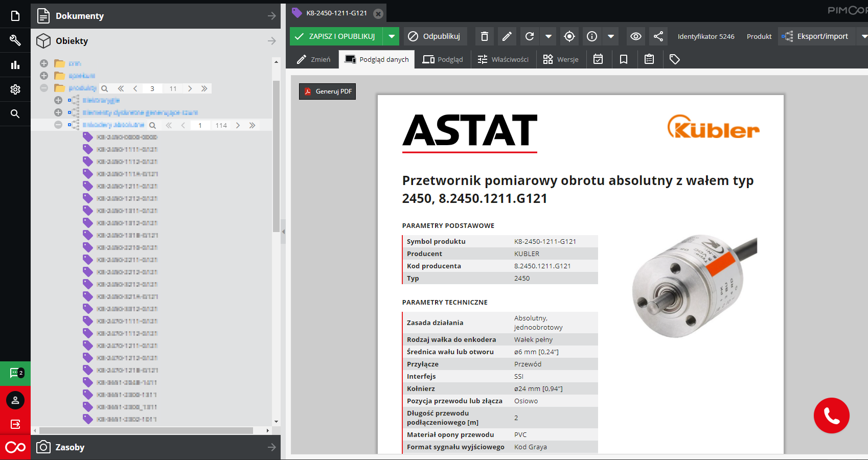The height and width of the screenshot is (460, 868).
Task: Click the Generuj PDF button
Action: (328, 91)
